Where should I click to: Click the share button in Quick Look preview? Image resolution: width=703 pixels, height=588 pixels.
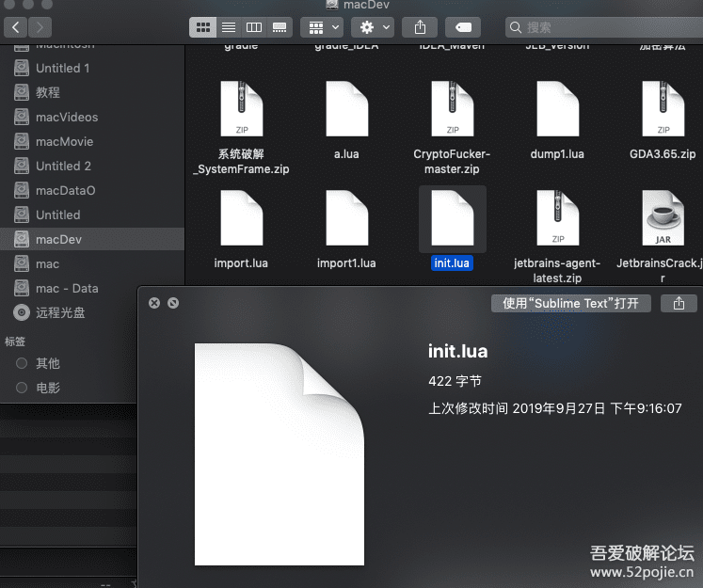point(679,303)
